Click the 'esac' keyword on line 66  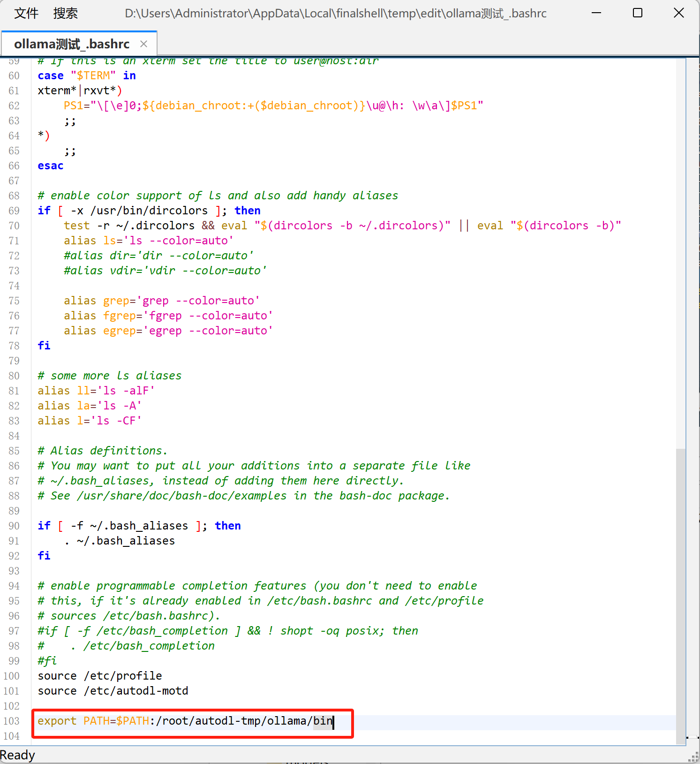[51, 166]
